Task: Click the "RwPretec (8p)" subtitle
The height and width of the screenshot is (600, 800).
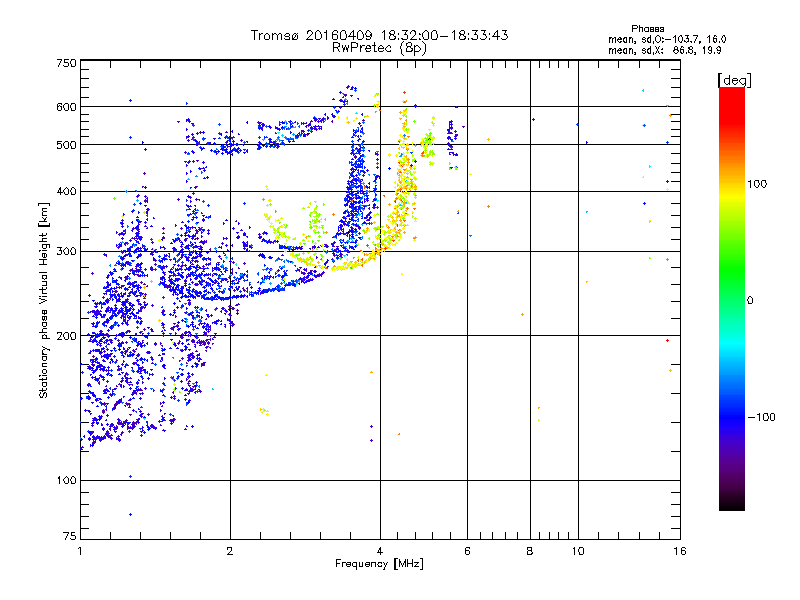Action: point(379,48)
